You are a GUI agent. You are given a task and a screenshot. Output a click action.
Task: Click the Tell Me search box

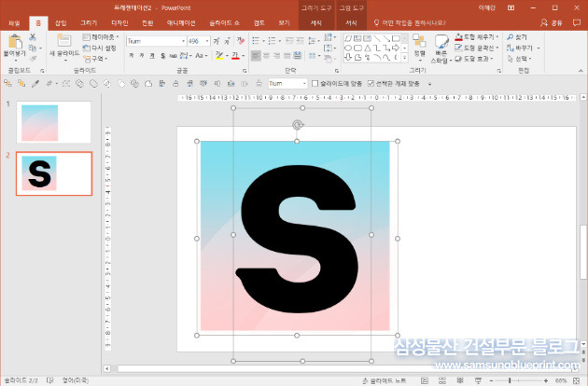pos(410,23)
